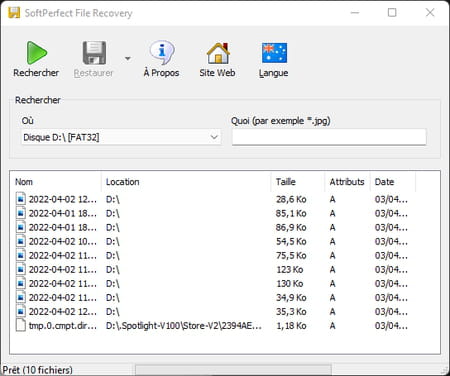Click the 123 Ko size cell
The width and height of the screenshot is (450, 376).
coord(290,269)
